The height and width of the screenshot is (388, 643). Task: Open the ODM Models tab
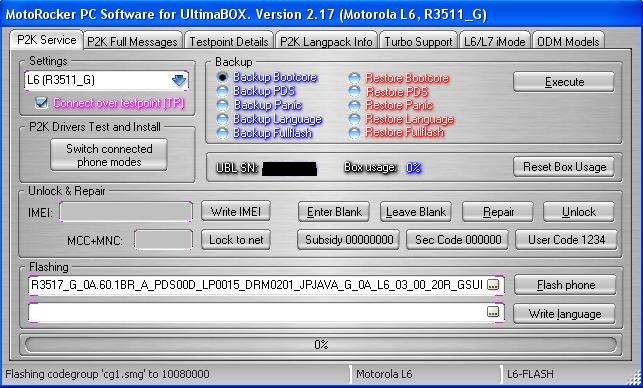[x=568, y=41]
